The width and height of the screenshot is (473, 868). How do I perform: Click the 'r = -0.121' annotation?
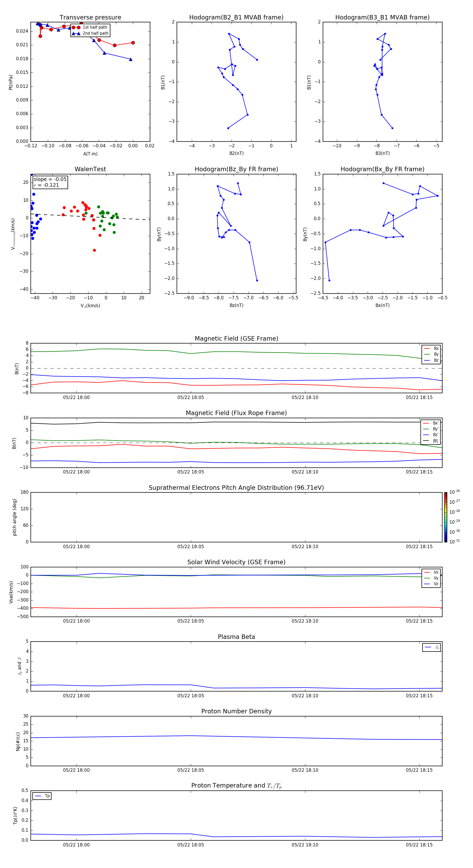(46, 185)
